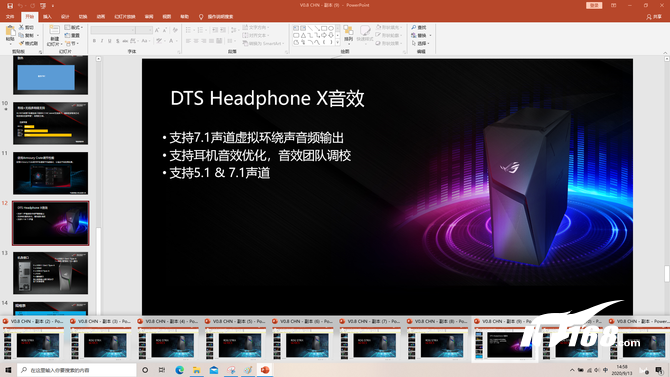Open PowerPoint from the Windows taskbar

tap(265, 370)
